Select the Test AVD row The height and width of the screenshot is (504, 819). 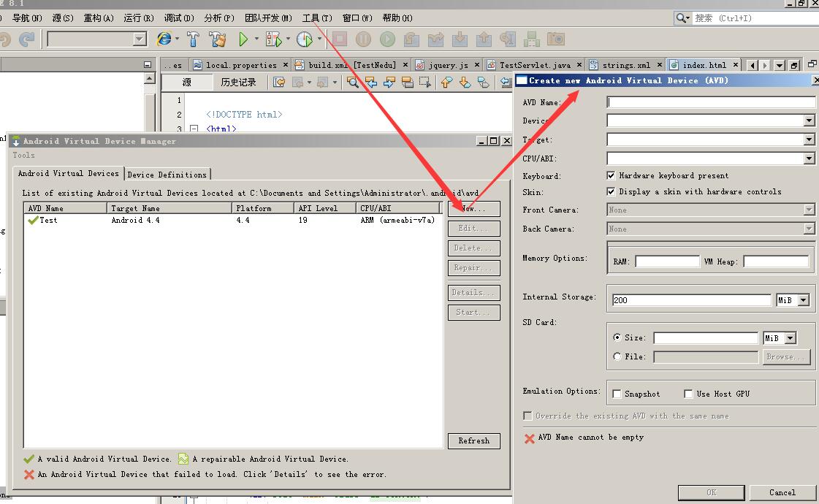pos(233,220)
